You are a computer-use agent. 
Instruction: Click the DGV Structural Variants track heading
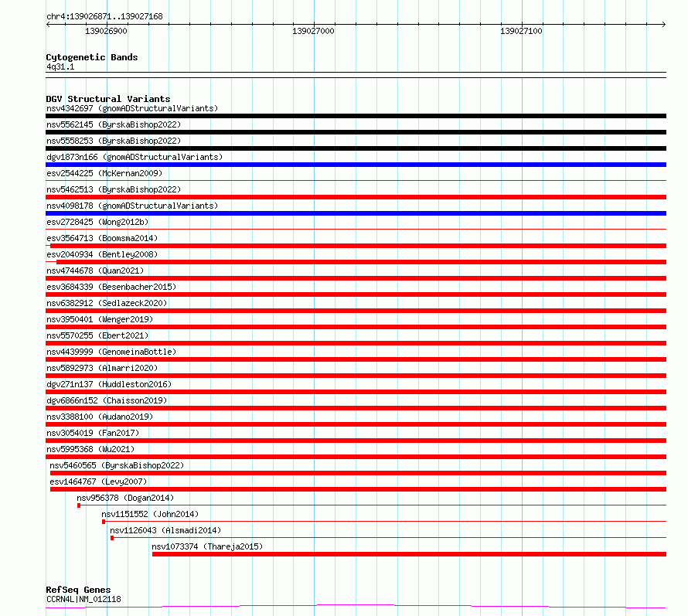tap(108, 99)
